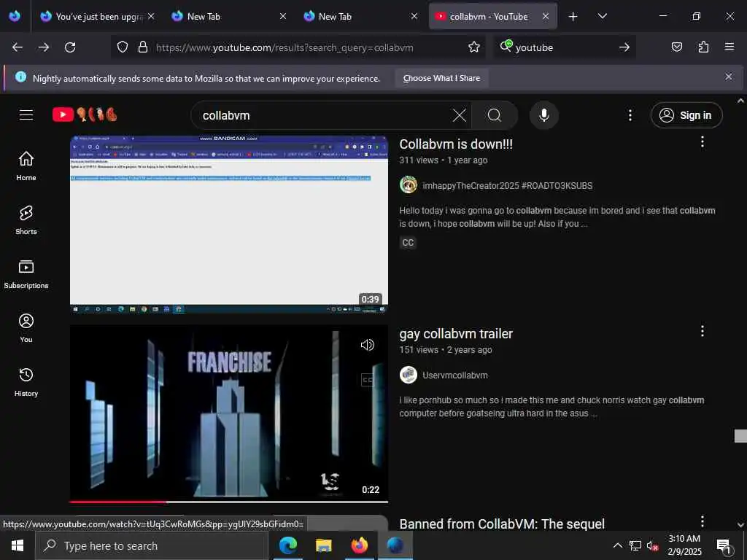Open the Windows Start menu

point(18,545)
